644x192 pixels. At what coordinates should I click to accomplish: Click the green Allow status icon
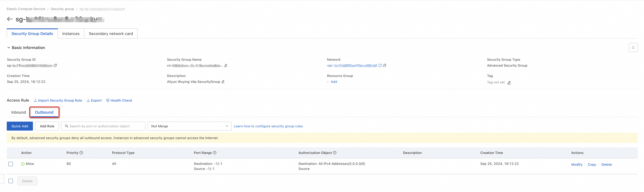pos(23,164)
